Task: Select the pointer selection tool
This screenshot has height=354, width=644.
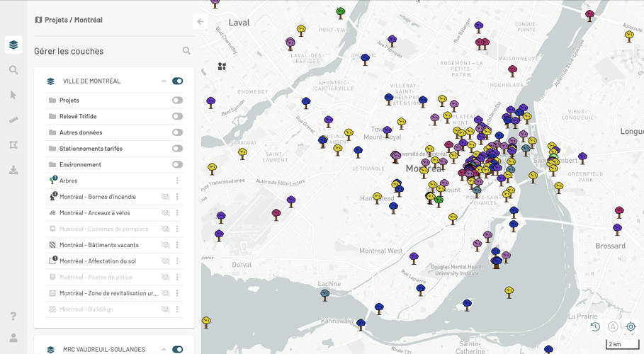Action: (x=13, y=95)
